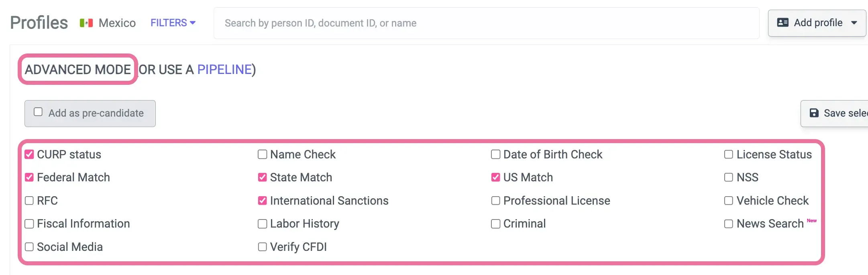
Task: Enable the RFC check
Action: coord(29,200)
